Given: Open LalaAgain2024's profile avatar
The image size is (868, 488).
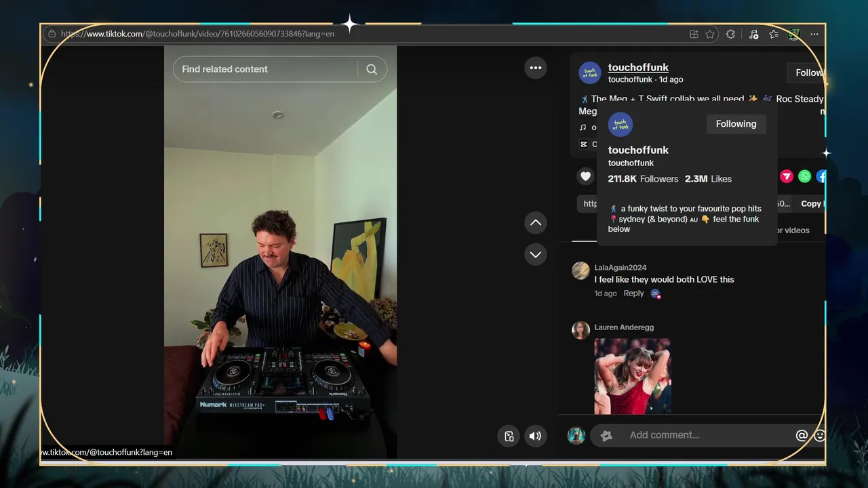Looking at the screenshot, I should coord(581,270).
